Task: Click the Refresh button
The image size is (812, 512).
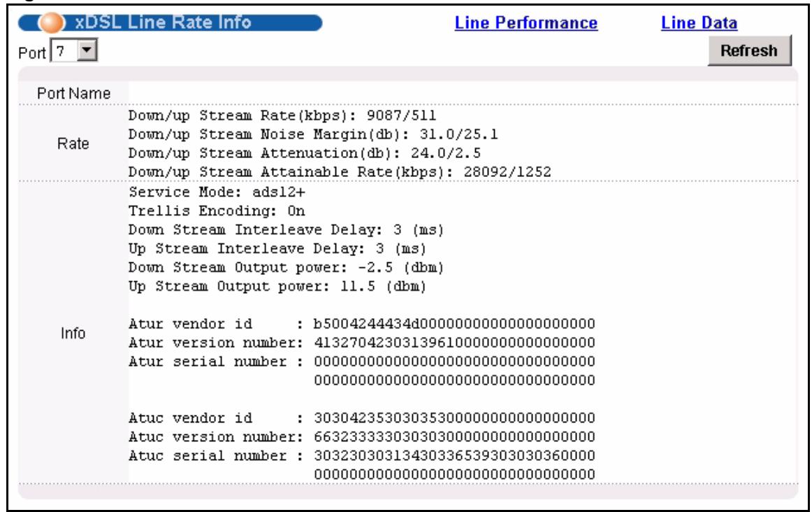Action: [x=749, y=51]
